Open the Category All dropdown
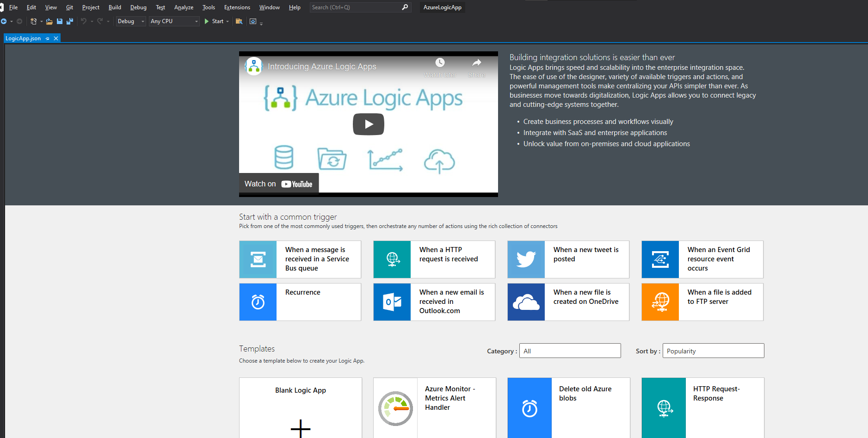The image size is (868, 438). 570,351
